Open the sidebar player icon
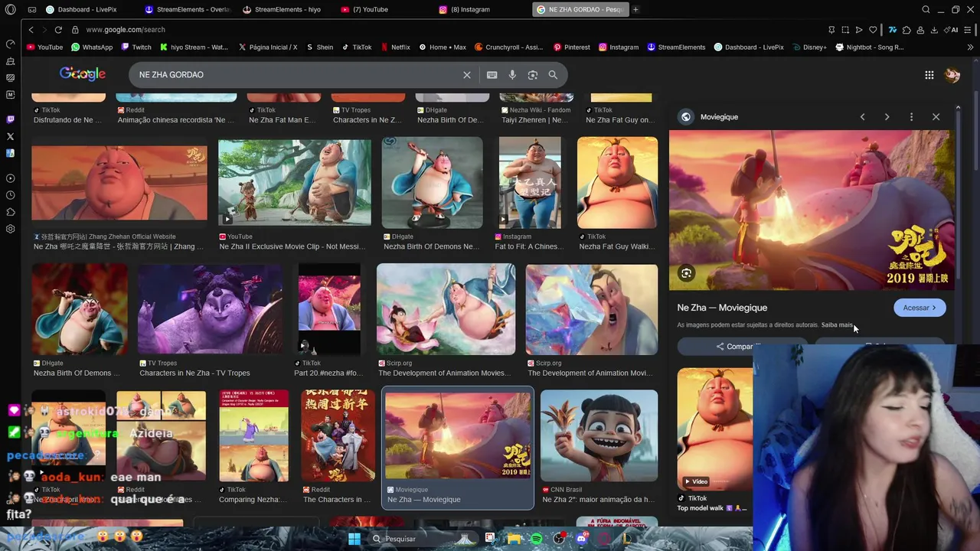The height and width of the screenshot is (551, 980). [10, 178]
